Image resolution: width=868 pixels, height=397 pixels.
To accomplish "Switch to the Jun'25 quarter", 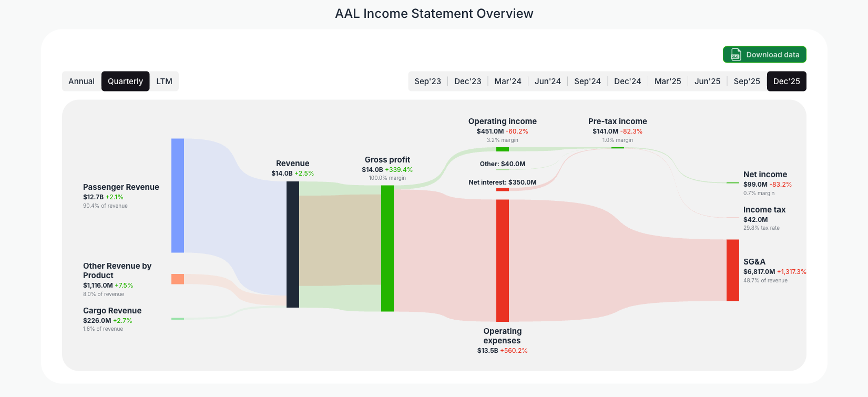I will click(707, 81).
